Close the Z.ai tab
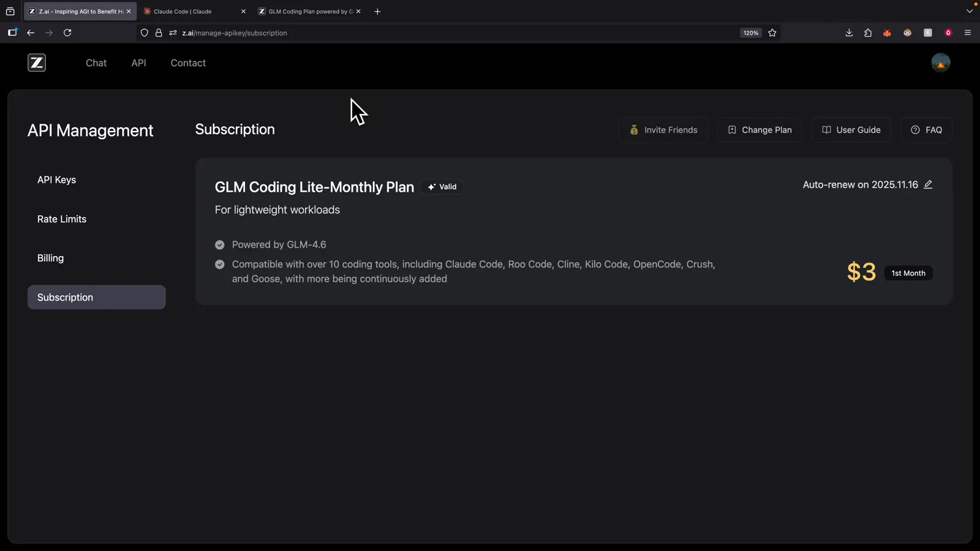 [129, 12]
